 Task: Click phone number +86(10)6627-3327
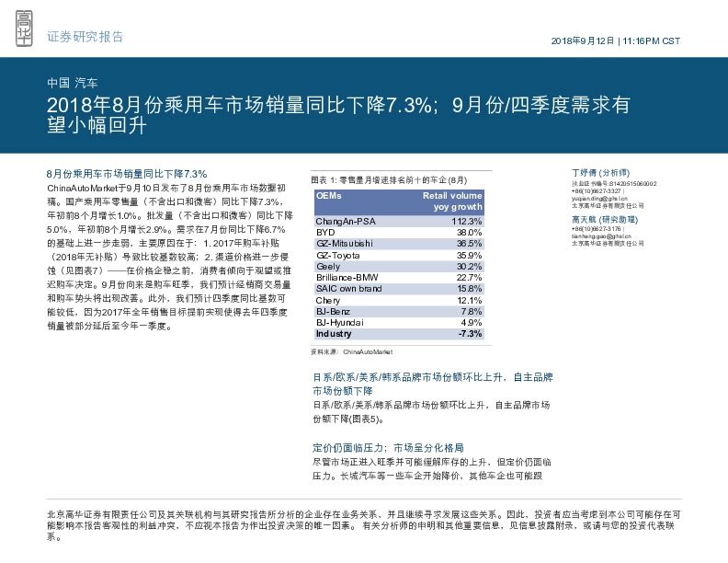pyautogui.click(x=597, y=191)
